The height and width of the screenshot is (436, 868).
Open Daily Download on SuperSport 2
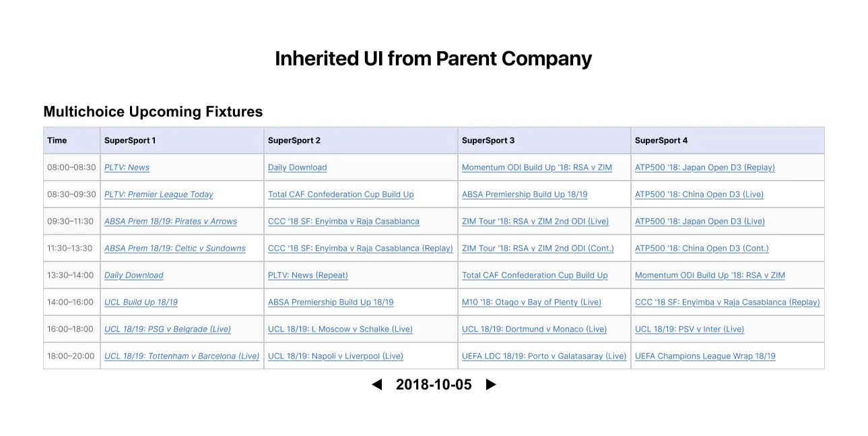point(297,167)
